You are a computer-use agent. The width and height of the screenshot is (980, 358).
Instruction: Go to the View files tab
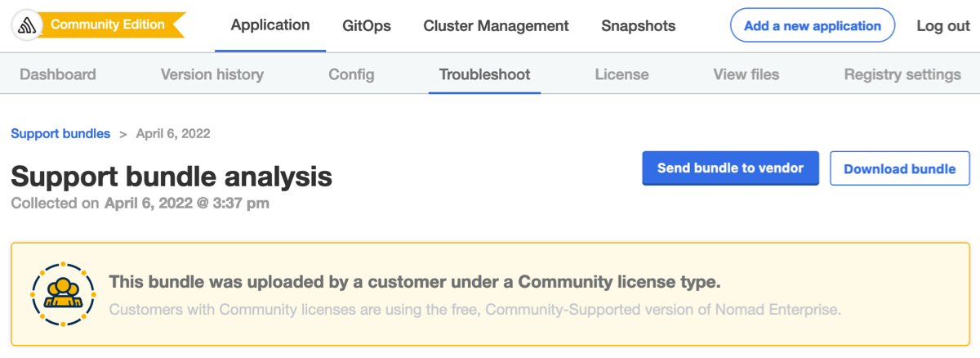point(746,74)
